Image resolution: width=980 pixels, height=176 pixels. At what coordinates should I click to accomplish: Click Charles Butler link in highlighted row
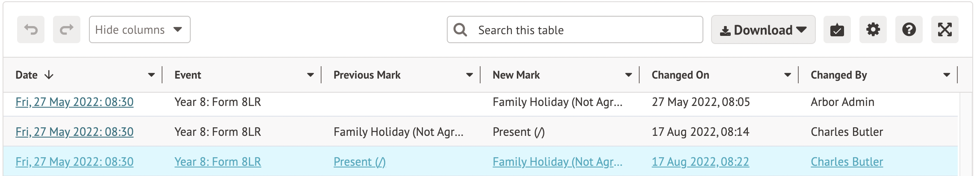(847, 162)
